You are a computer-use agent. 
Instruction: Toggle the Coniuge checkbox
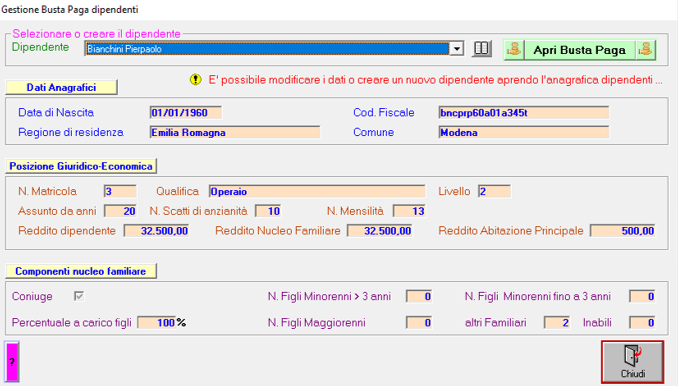[x=79, y=296]
